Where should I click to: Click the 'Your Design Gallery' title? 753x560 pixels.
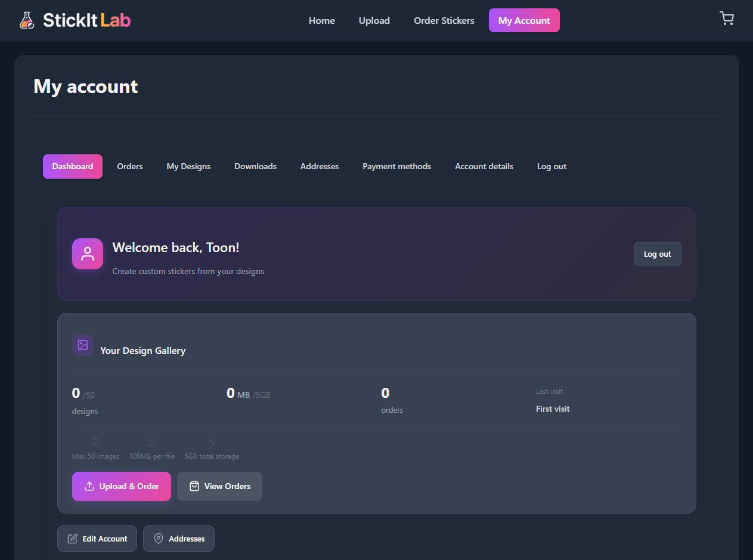tap(143, 350)
